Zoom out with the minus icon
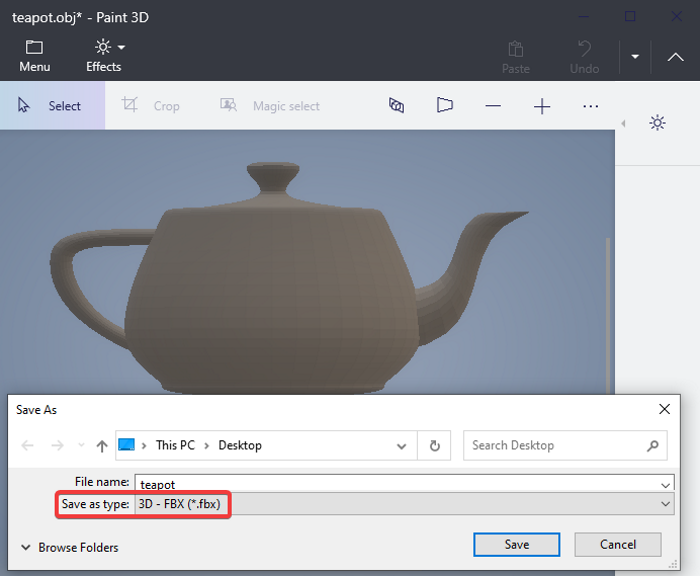The height and width of the screenshot is (576, 700). tap(493, 105)
